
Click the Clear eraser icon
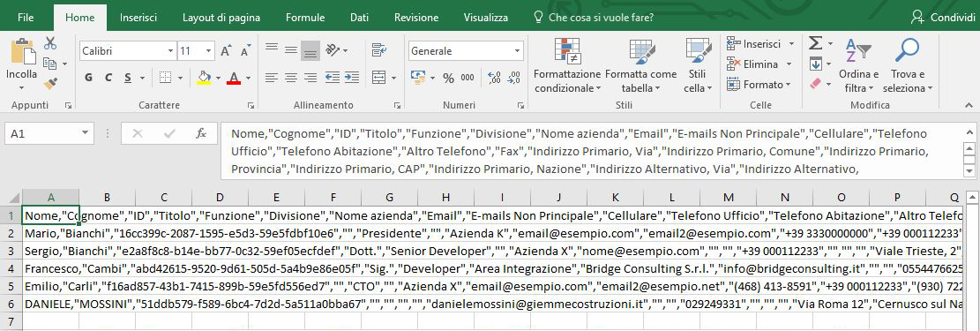point(816,83)
